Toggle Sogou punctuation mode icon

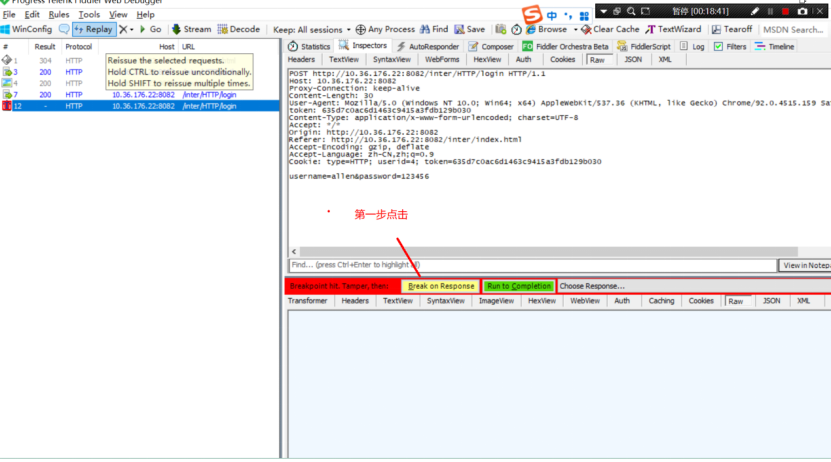[x=568, y=15]
